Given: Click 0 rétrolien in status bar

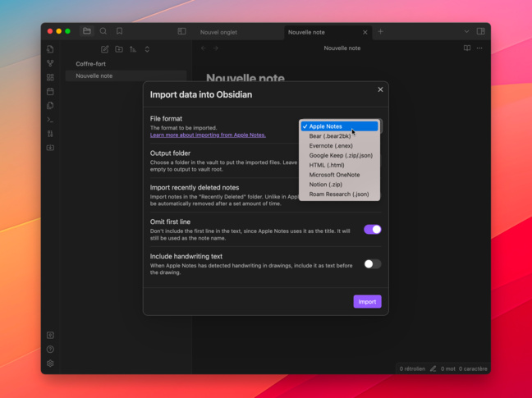Looking at the screenshot, I should (412, 368).
